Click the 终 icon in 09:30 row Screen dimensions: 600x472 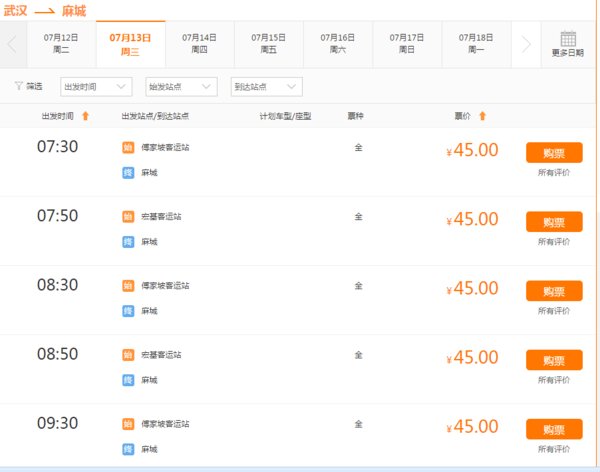[x=128, y=449]
